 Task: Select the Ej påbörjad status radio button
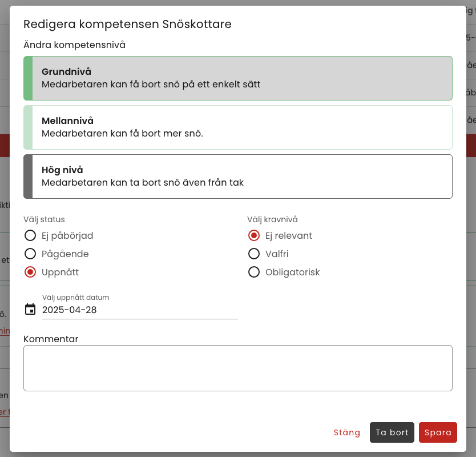[x=30, y=235]
